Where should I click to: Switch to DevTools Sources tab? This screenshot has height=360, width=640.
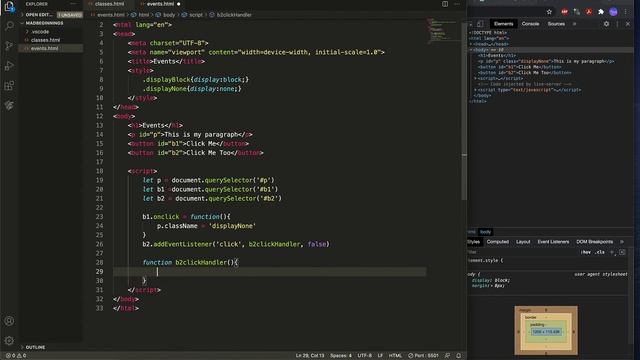[556, 24]
